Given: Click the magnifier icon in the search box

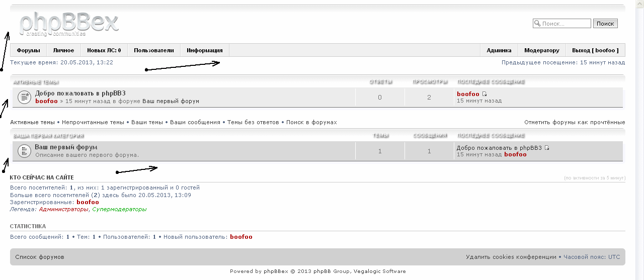Looking at the screenshot, I should coord(537,23).
